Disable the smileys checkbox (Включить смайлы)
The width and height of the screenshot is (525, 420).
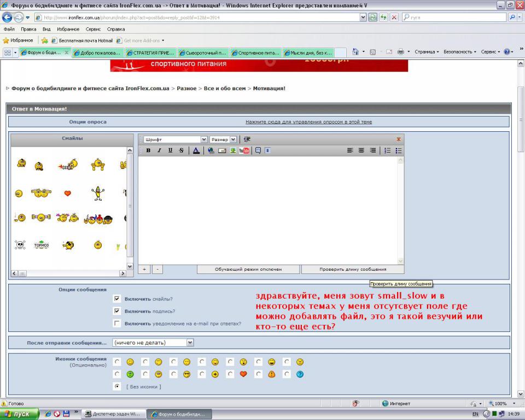coord(117,299)
